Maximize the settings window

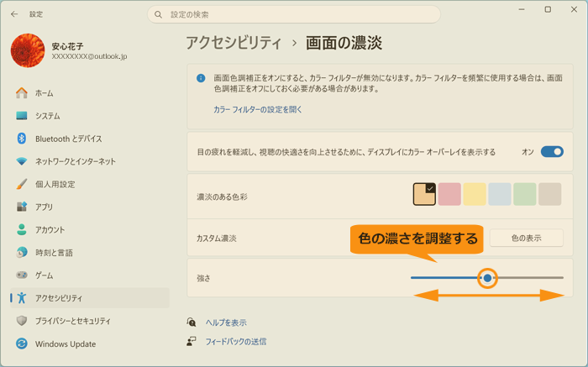(548, 9)
